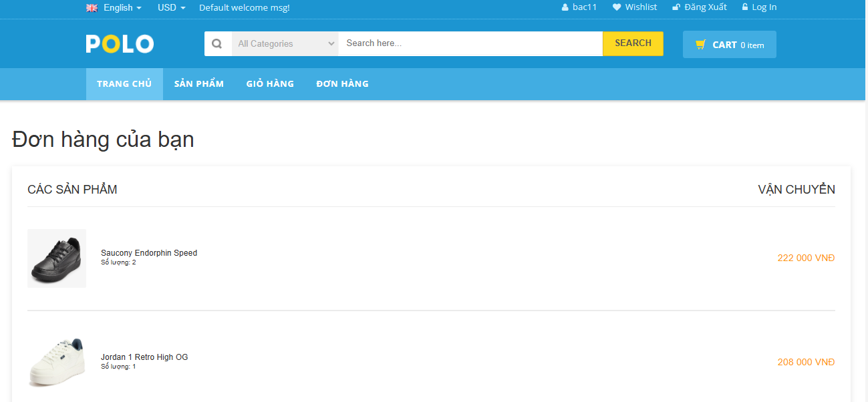Click the yellow SEARCH button

tap(633, 43)
